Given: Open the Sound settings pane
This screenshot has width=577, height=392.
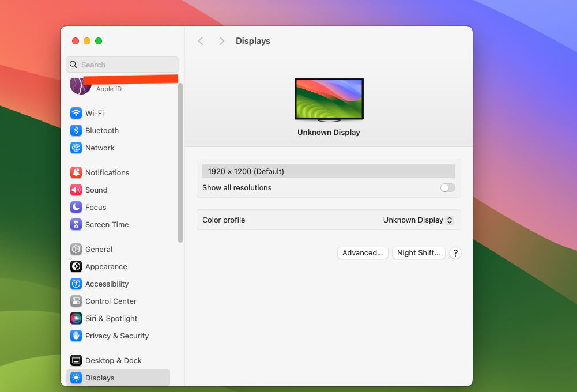Looking at the screenshot, I should pos(96,190).
